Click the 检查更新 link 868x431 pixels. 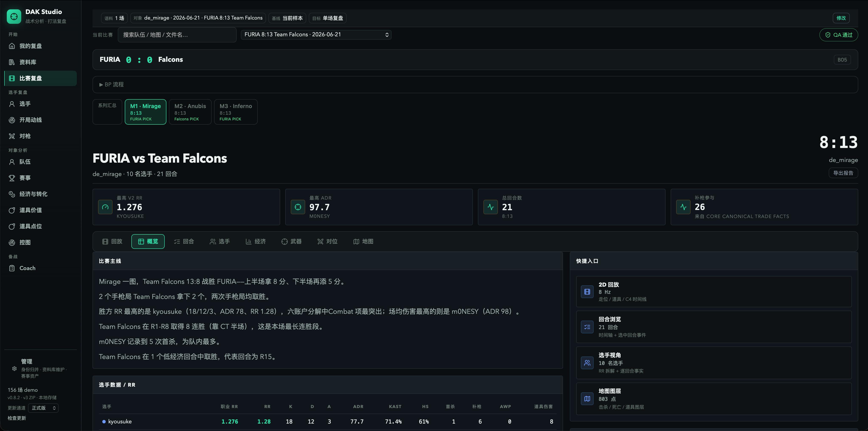[x=17, y=418]
